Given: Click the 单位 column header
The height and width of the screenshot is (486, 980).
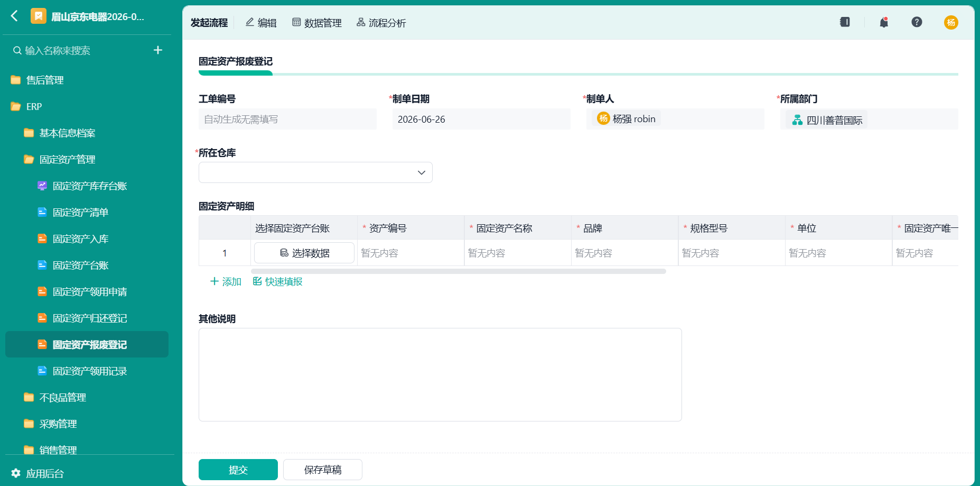Looking at the screenshot, I should (839, 228).
